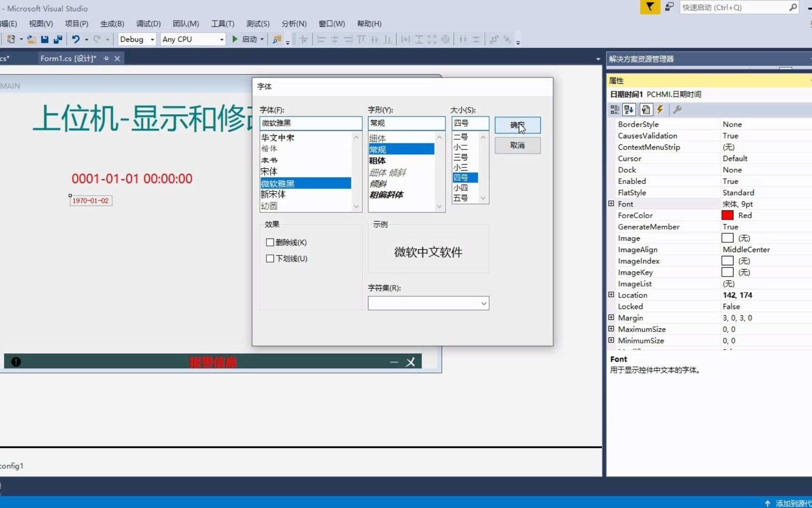
Task: Click the Properties page icon
Action: (x=646, y=110)
